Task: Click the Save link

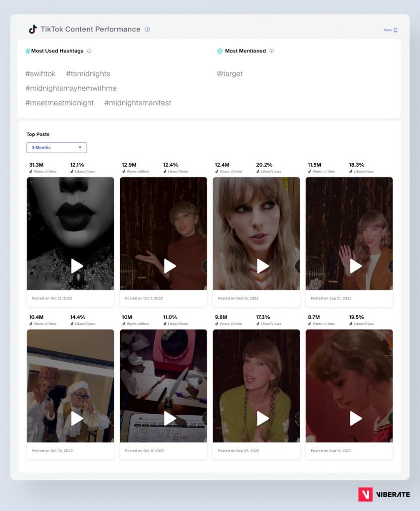Action: click(x=388, y=30)
